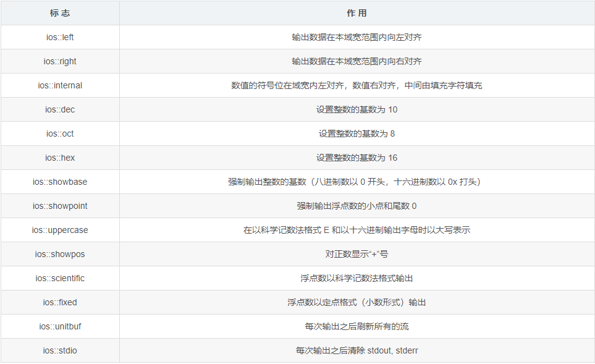This screenshot has width=595, height=364.
Task: Click the 作用 column header
Action: pyautogui.click(x=357, y=13)
